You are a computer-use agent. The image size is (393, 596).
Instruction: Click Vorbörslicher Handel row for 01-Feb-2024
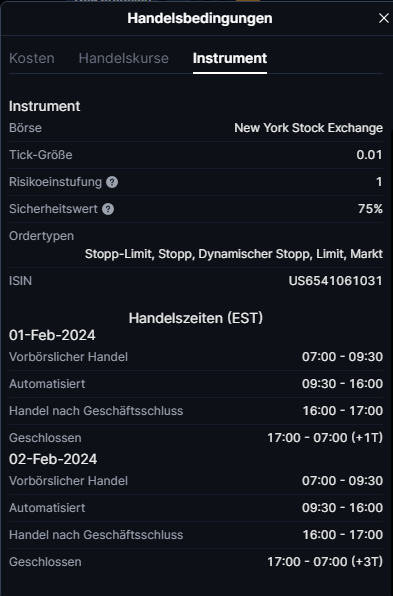196,357
